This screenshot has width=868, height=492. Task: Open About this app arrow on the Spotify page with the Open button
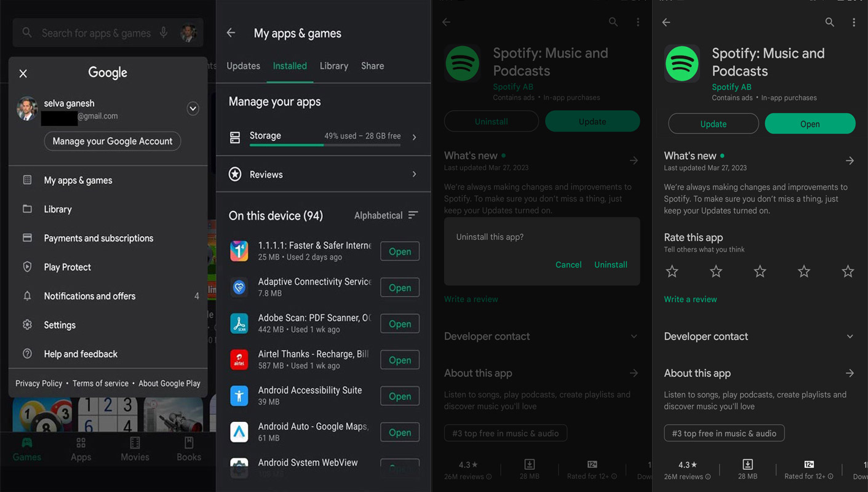tap(850, 373)
